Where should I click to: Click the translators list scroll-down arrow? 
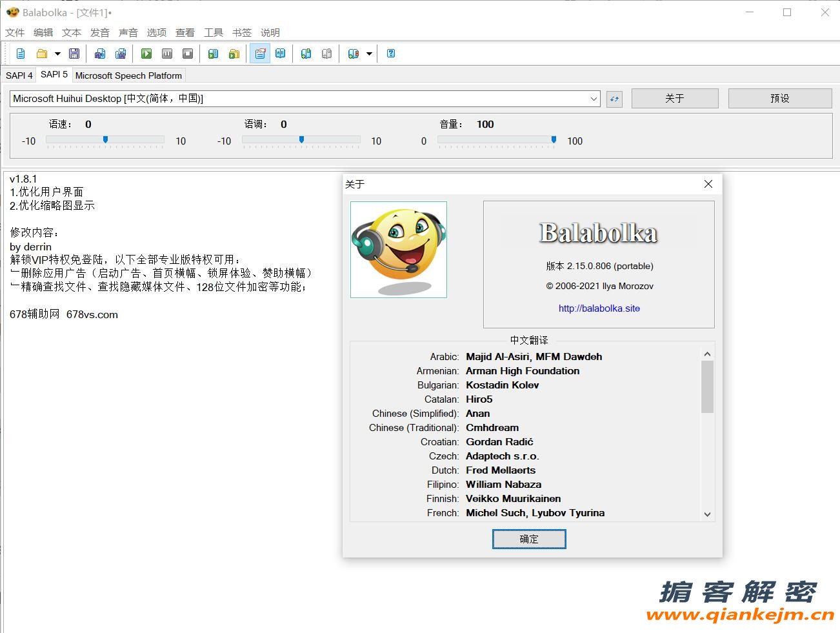tap(707, 514)
